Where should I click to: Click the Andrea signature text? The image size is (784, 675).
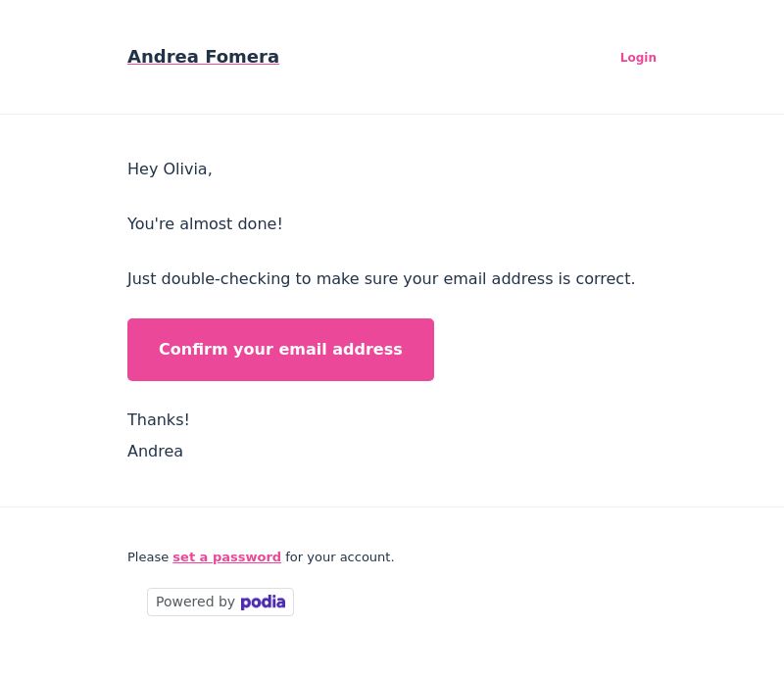coord(155,451)
